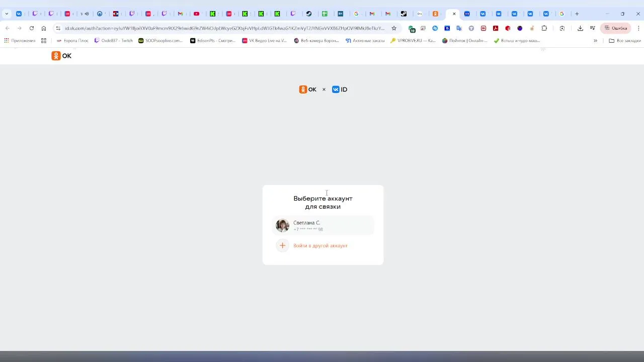Open the SOOPsooplive.com bookmark

[160, 41]
